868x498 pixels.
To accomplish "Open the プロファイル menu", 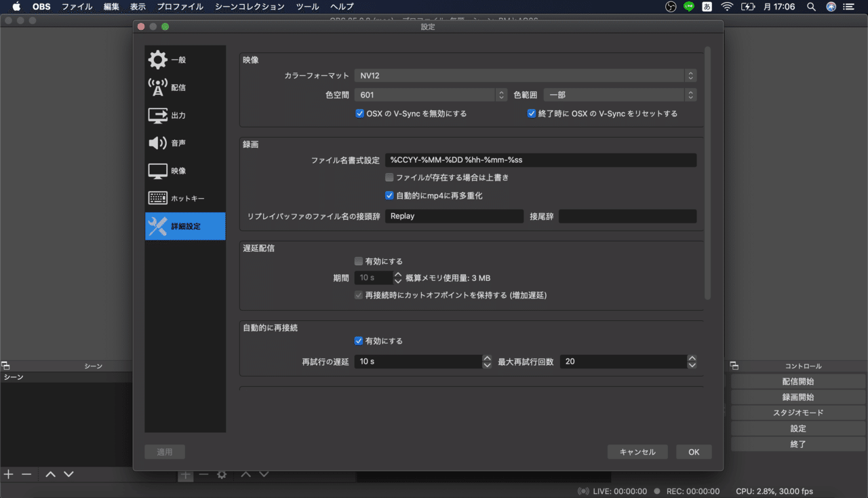I will click(x=180, y=7).
